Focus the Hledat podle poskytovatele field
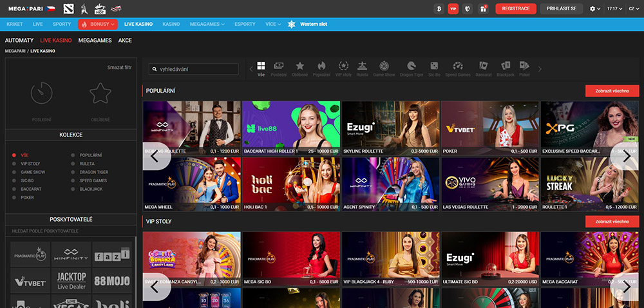Screen dimensions: 644x308 pyautogui.click(x=71, y=231)
